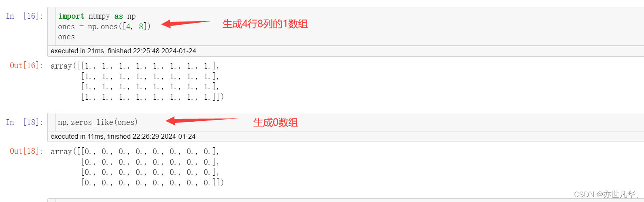The width and height of the screenshot is (644, 202).
Task: Click the red arrow pointing at zeros_like
Action: [x=202, y=120]
